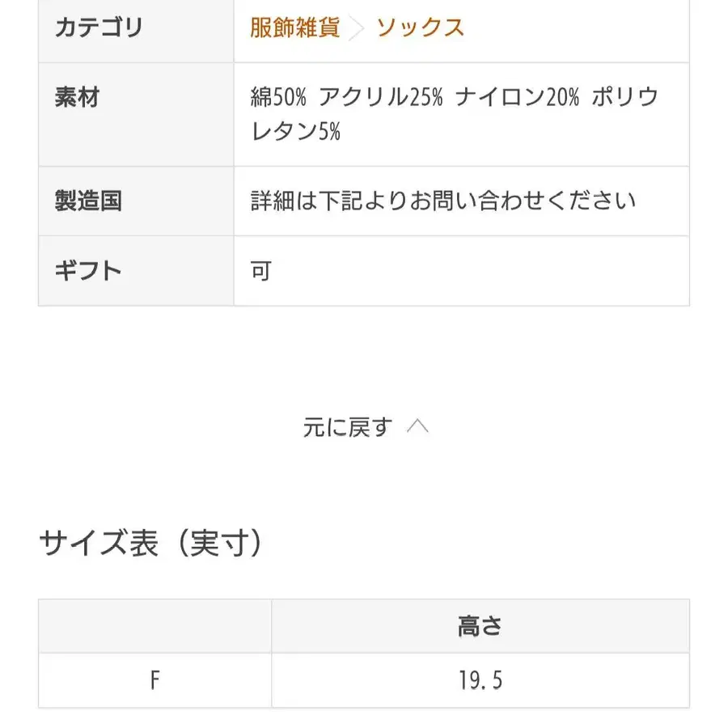The height and width of the screenshot is (728, 728).
Task: Click the ナイロン20% material text
Action: click(518, 98)
